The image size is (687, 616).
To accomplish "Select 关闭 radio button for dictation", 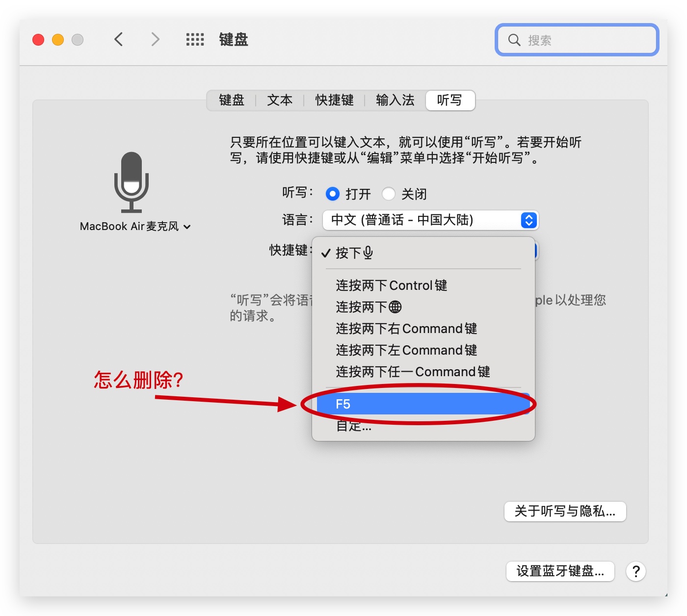I will (389, 194).
